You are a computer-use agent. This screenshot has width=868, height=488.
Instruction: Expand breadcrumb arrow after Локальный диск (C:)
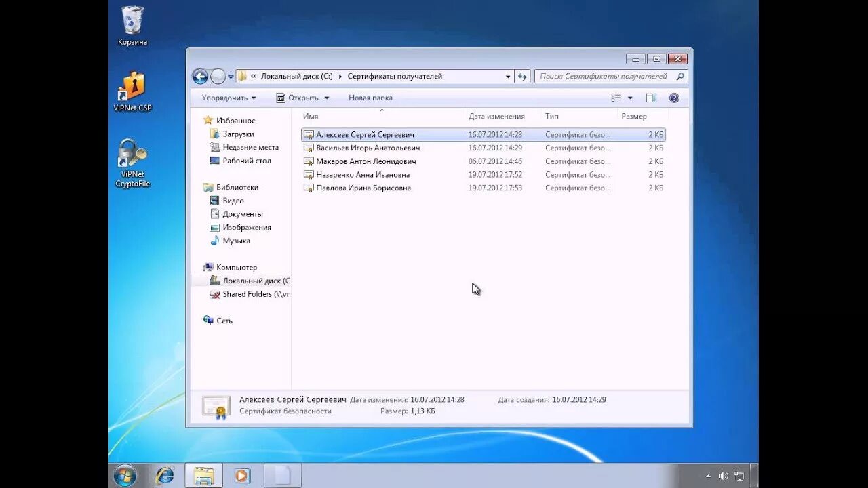pyautogui.click(x=340, y=77)
